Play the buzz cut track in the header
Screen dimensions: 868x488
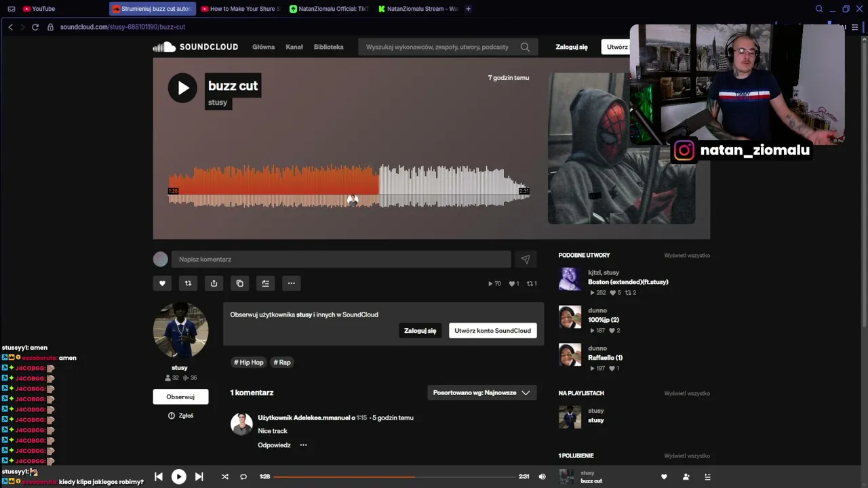click(x=182, y=88)
